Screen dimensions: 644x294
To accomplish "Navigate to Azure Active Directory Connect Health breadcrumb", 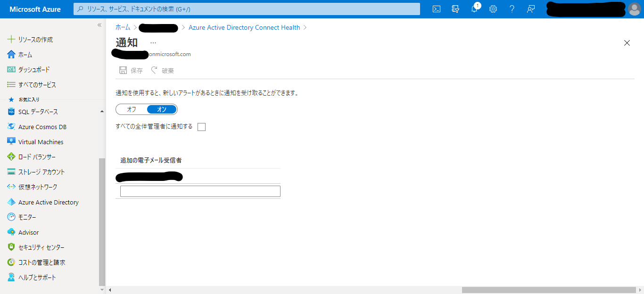I will tap(244, 27).
